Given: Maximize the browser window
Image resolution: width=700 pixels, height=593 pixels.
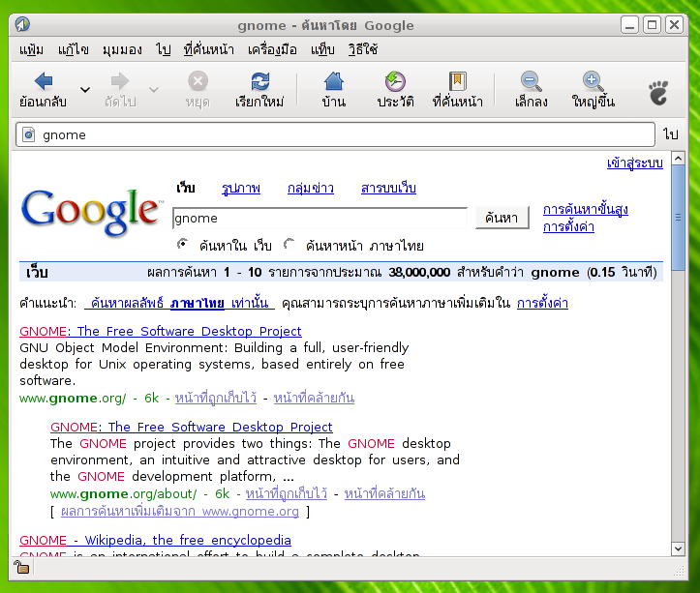Looking at the screenshot, I should (x=652, y=25).
